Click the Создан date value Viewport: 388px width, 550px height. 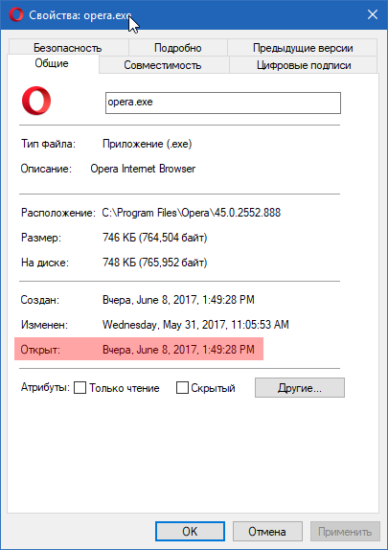[x=178, y=300]
